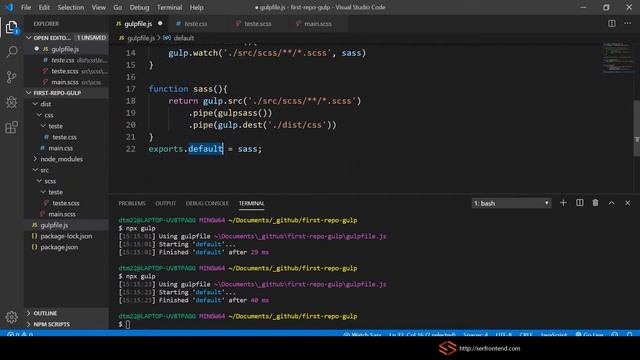Open the File menu
The height and width of the screenshot is (360, 640).
[x=26, y=7]
